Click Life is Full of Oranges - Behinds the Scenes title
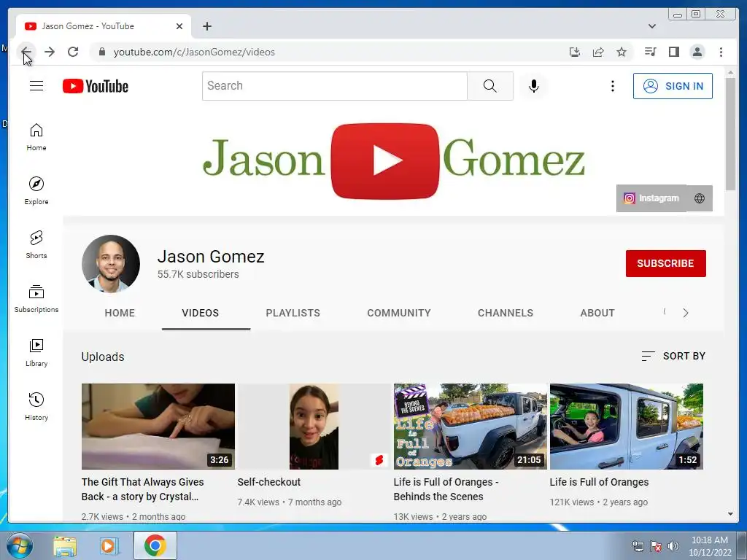The width and height of the screenshot is (747, 560). 446,489
